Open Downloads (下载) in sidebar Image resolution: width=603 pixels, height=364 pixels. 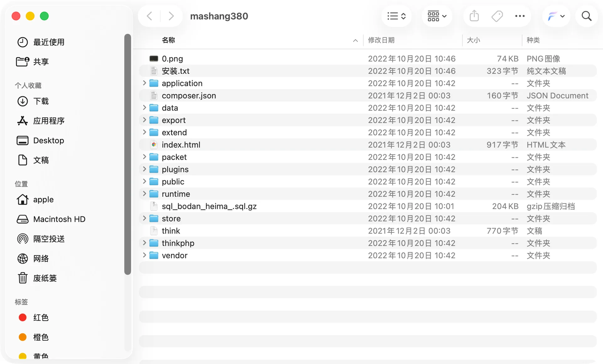tap(33, 101)
